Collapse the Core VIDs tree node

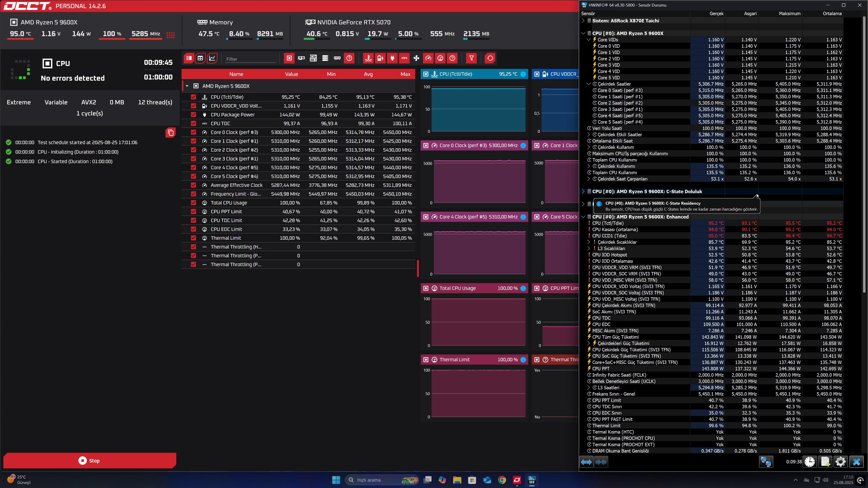(588, 39)
